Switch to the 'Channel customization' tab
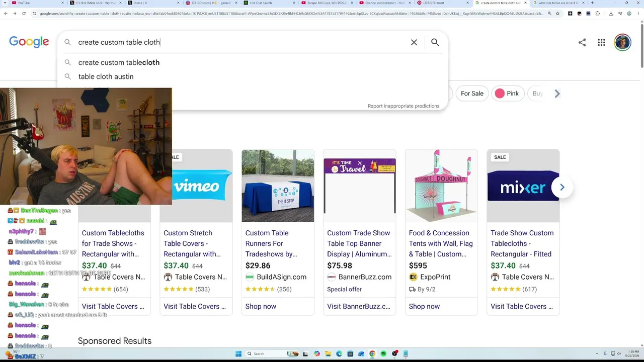The height and width of the screenshot is (362, 644). pos(385,3)
